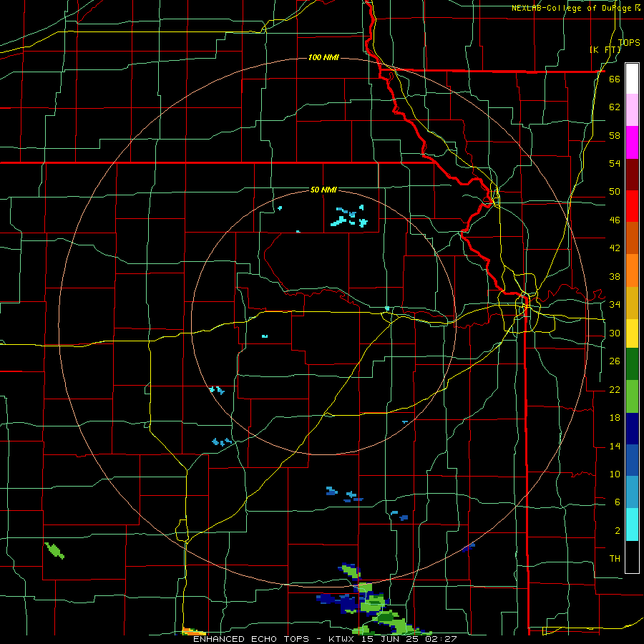Click the orange echo at the bottom edge
Image resolution: width=644 pixels, height=644 pixels.
pos(193,632)
